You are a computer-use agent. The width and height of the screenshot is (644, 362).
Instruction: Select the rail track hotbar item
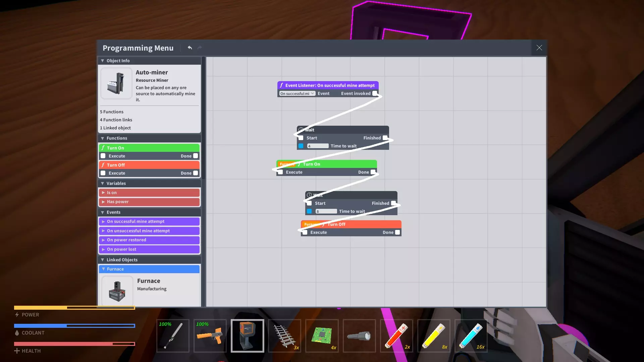click(284, 336)
